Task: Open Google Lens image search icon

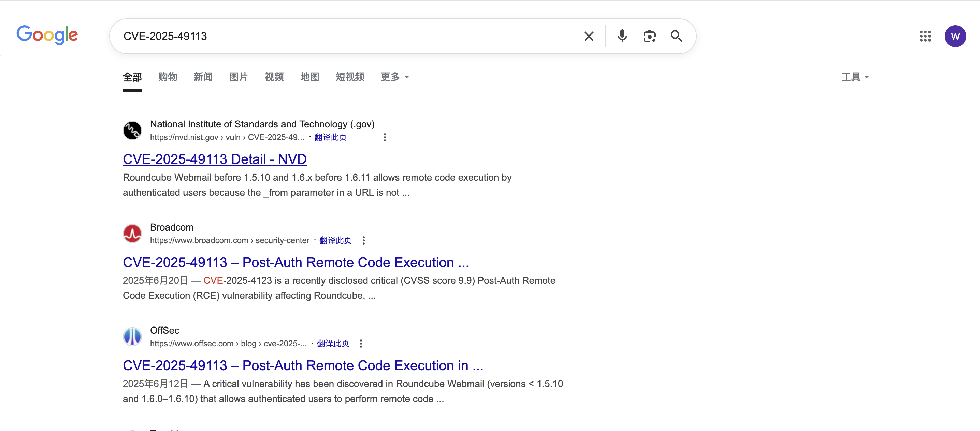Action: [x=649, y=36]
